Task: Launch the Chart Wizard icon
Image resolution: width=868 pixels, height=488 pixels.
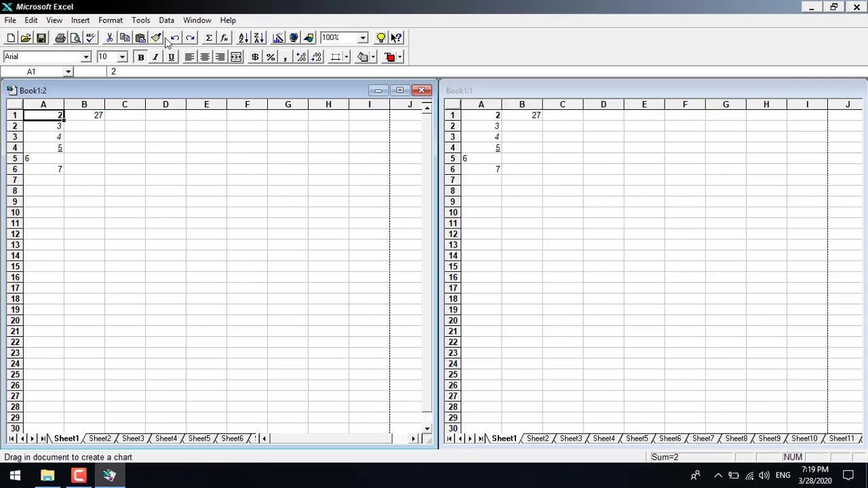Action: pyautogui.click(x=278, y=38)
